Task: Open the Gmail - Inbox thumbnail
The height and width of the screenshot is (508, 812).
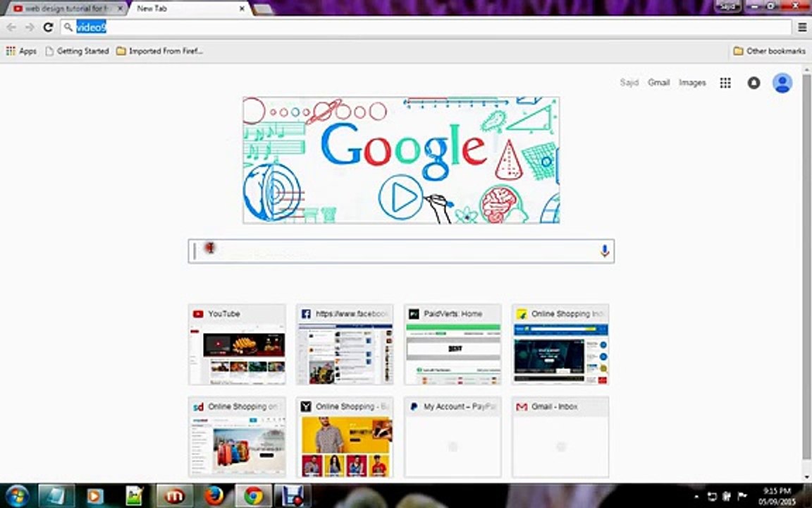Action: pyautogui.click(x=560, y=437)
